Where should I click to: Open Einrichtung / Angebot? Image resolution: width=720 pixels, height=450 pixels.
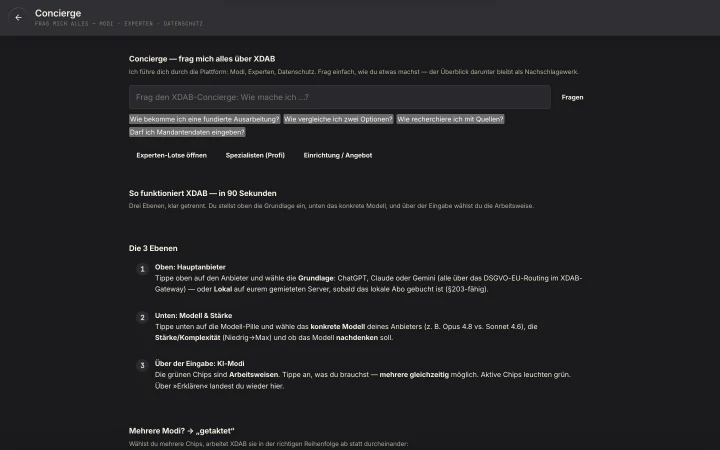coord(338,155)
